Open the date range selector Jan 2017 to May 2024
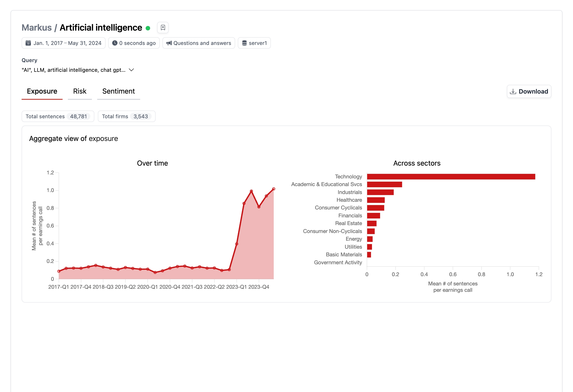 pos(63,43)
